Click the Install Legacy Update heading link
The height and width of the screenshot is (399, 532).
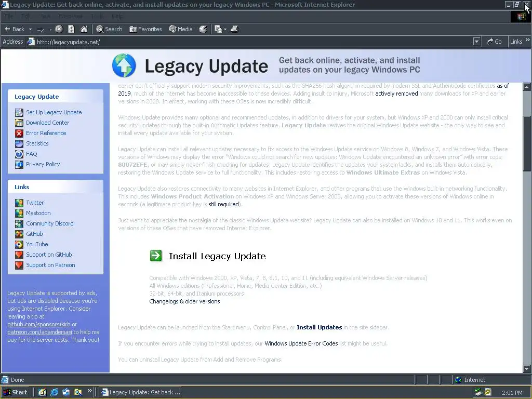click(x=217, y=256)
